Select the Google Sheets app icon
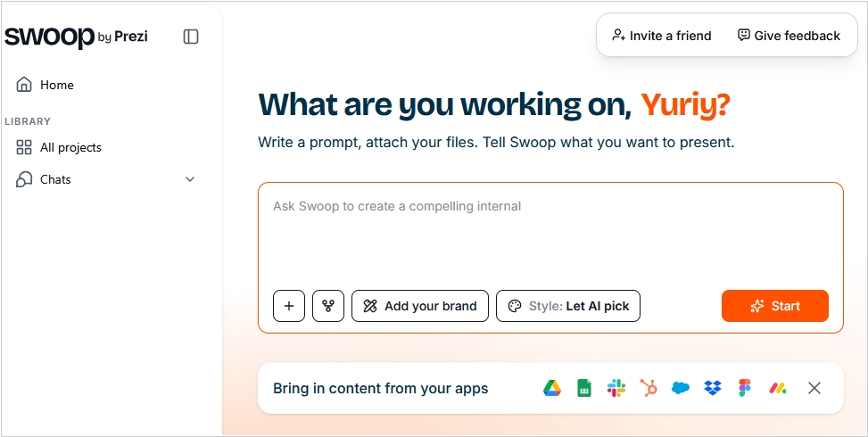868x437 pixels. tap(584, 388)
